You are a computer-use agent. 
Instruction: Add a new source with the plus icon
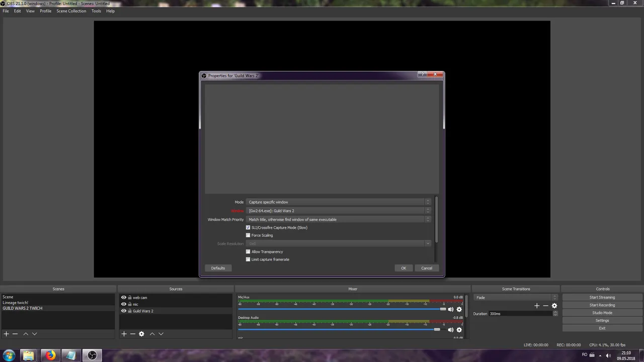point(124,334)
